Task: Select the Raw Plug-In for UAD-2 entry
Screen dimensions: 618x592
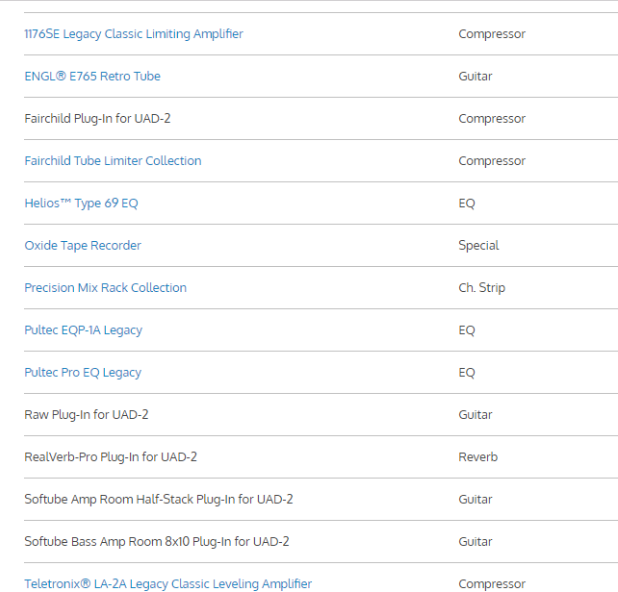Action: pyautogui.click(x=86, y=415)
